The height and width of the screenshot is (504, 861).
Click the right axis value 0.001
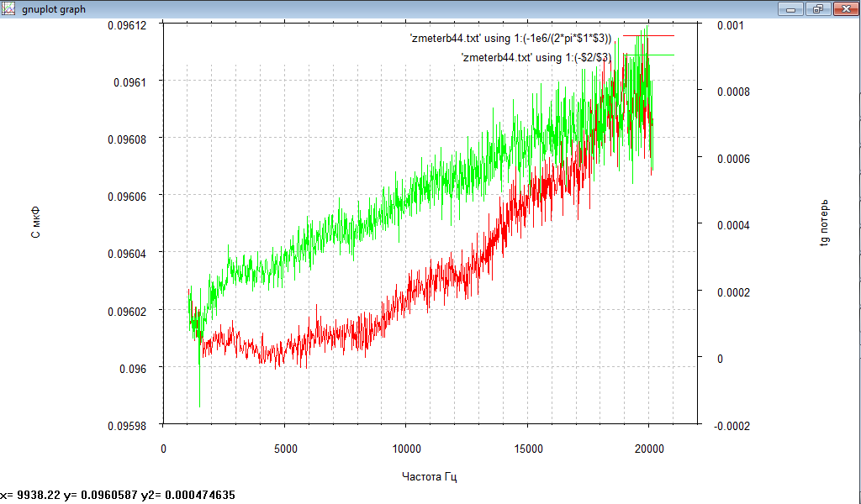coord(731,25)
